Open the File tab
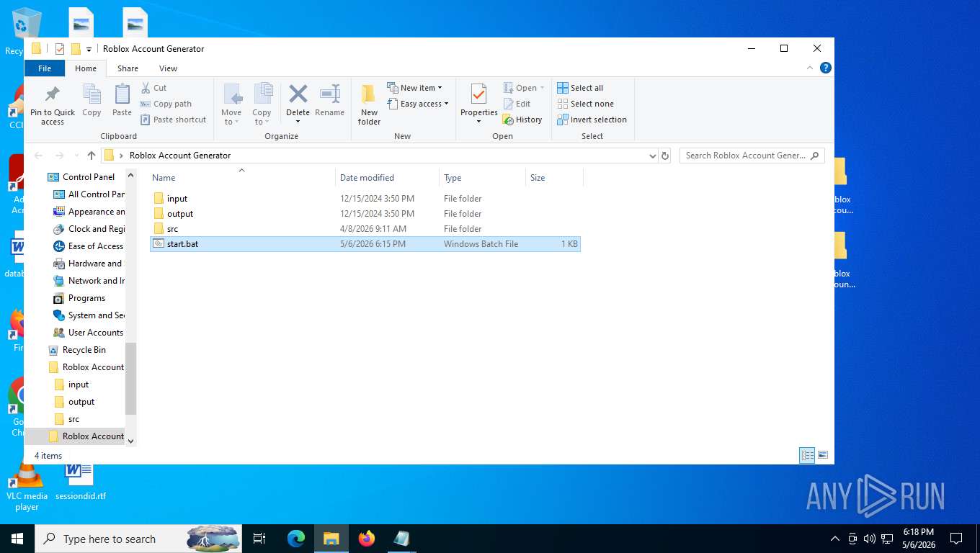980x553 pixels. (45, 68)
